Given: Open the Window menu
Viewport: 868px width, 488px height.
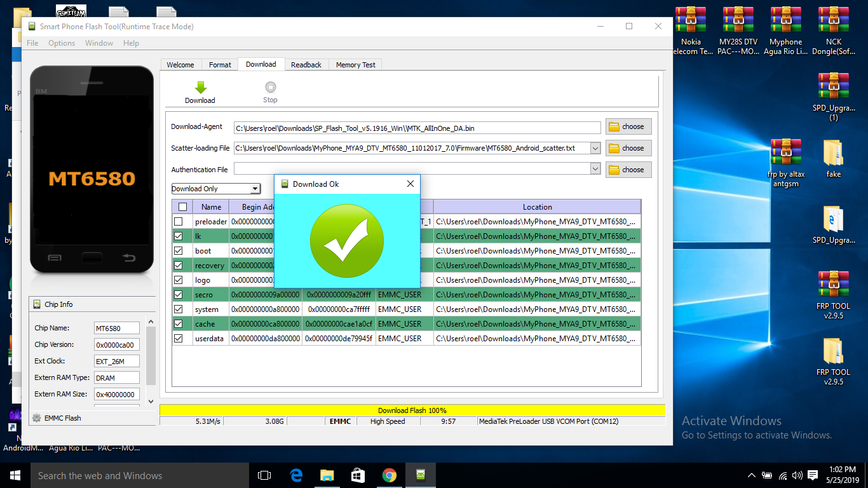Looking at the screenshot, I should 99,43.
